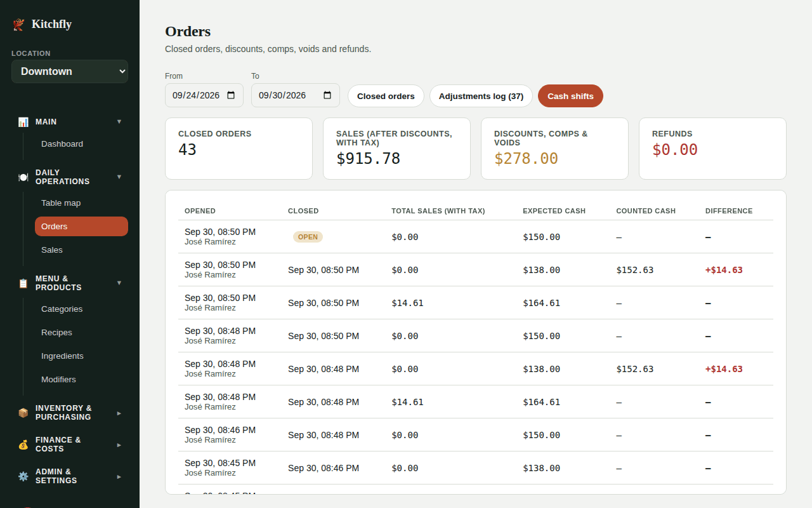Click the $14.61 sales closed 08:48 PM
The height and width of the screenshot is (508, 812).
pyautogui.click(x=407, y=402)
